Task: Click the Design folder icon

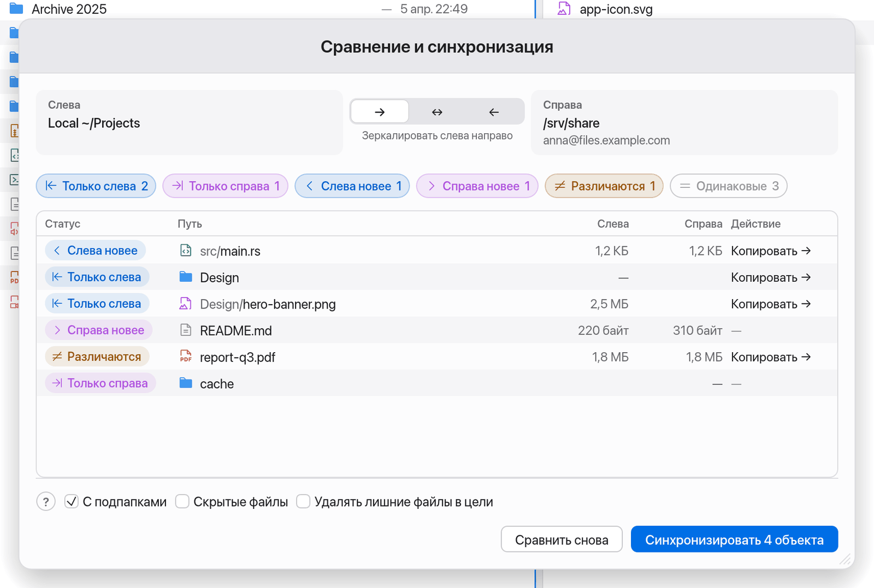Action: 186,277
